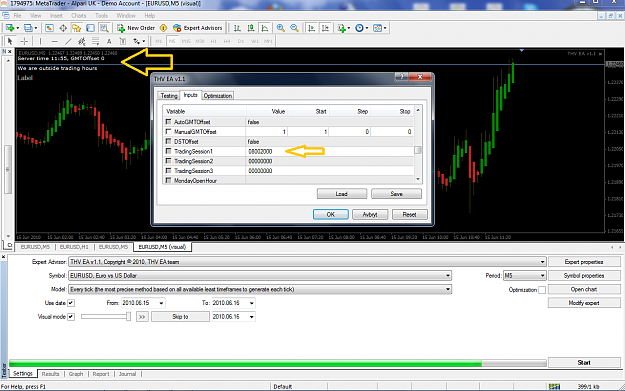Select the text A tool

point(109,41)
